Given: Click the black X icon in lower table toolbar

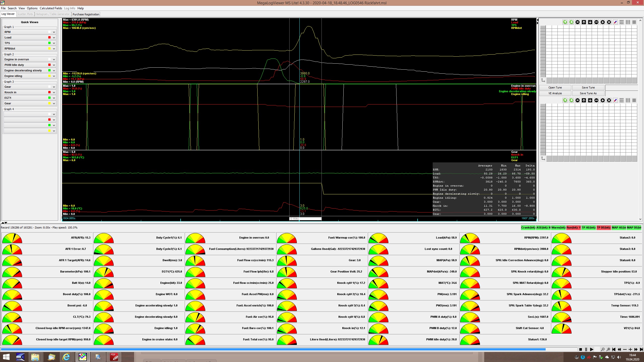Looking at the screenshot, I should coord(609,100).
